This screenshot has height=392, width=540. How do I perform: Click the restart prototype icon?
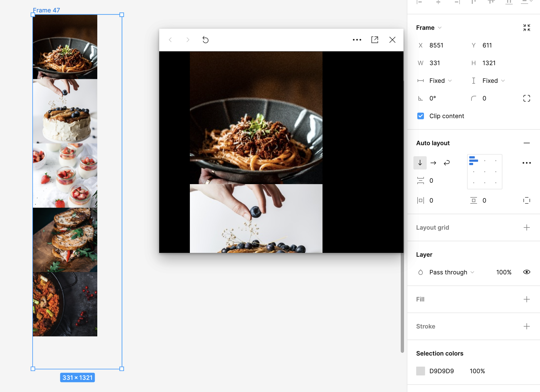(x=205, y=40)
